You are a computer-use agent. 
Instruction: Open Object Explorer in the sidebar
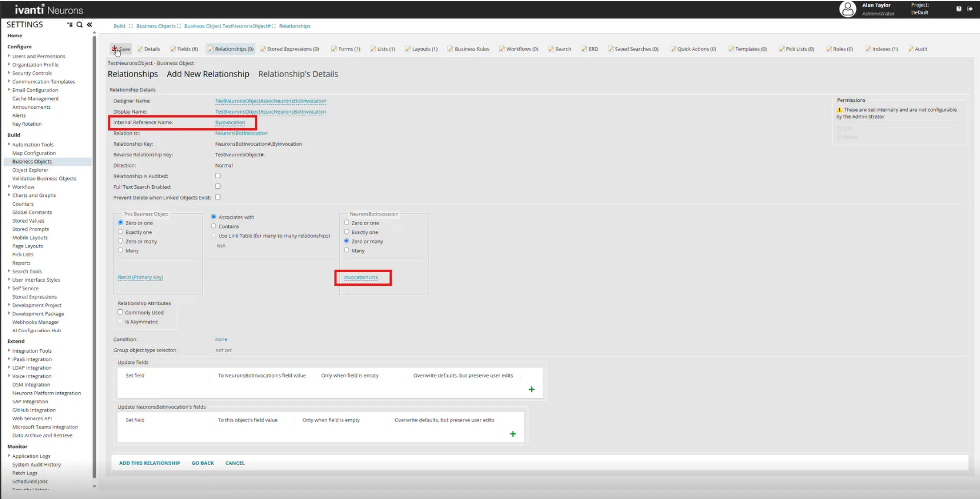(30, 170)
